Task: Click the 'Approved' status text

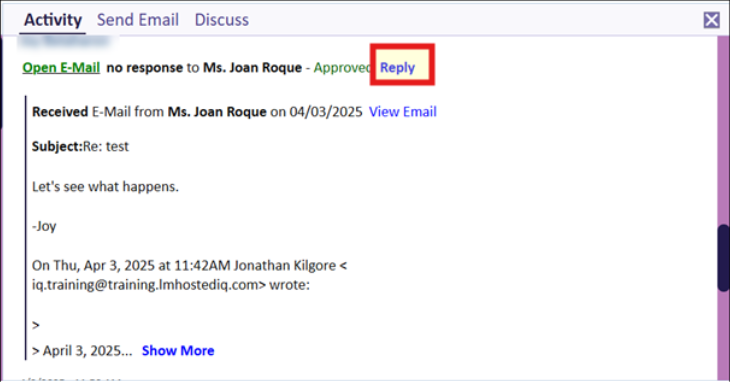Action: (343, 67)
